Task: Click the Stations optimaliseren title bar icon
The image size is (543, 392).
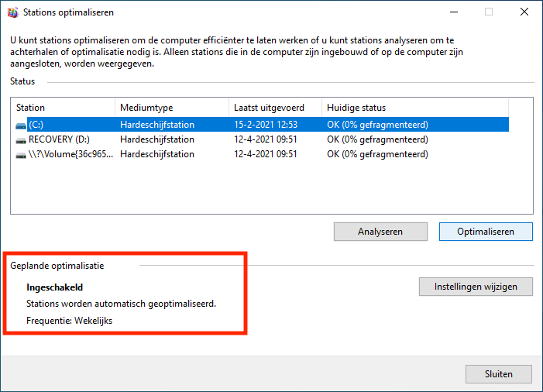Action: (12, 12)
